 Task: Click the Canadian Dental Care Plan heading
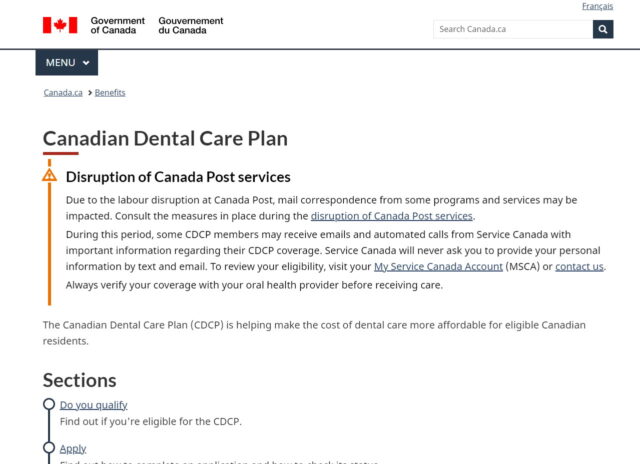165,139
